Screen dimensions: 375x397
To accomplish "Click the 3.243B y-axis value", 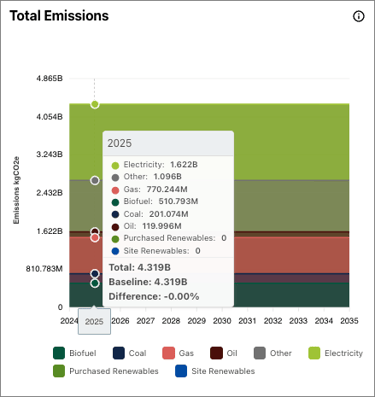I will (x=49, y=155).
